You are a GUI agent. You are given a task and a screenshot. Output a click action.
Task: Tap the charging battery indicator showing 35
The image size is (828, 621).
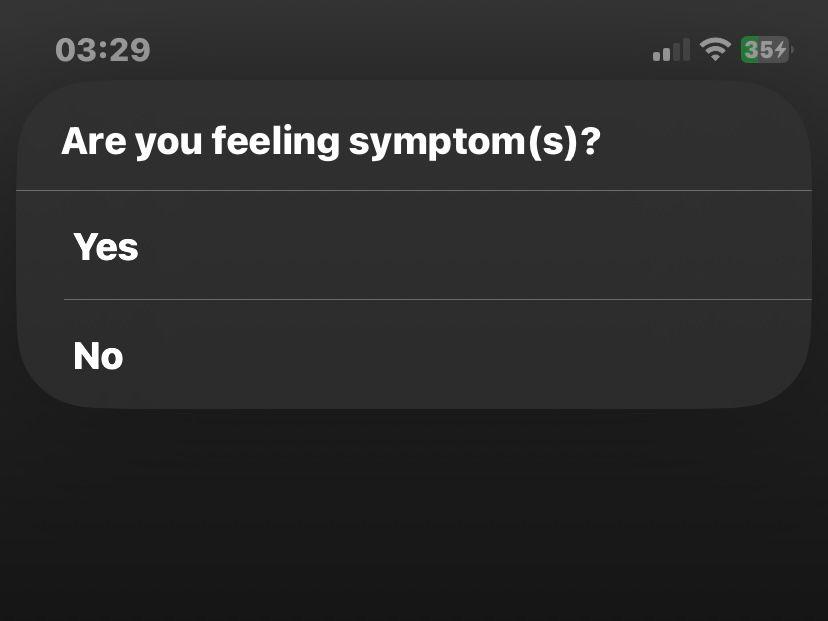click(x=764, y=48)
